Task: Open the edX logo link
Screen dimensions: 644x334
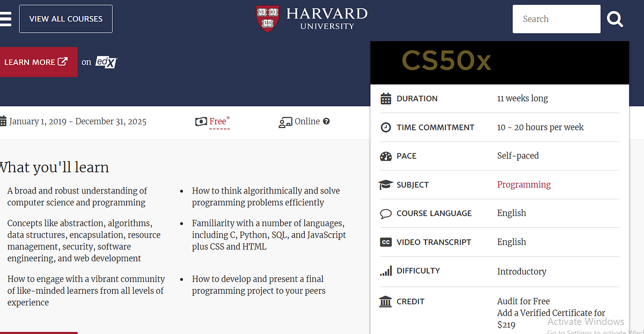Action: point(106,62)
